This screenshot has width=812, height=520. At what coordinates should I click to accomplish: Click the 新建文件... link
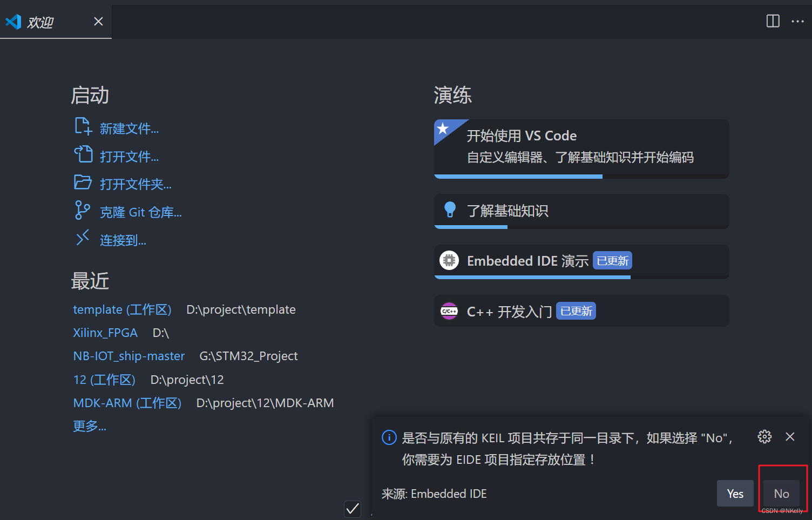tap(129, 129)
